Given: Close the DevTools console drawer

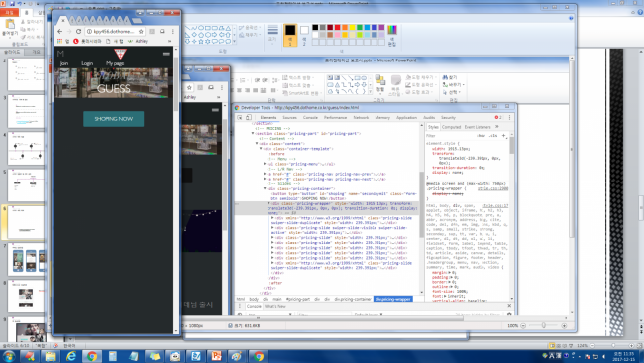Looking at the screenshot, I should click(509, 306).
